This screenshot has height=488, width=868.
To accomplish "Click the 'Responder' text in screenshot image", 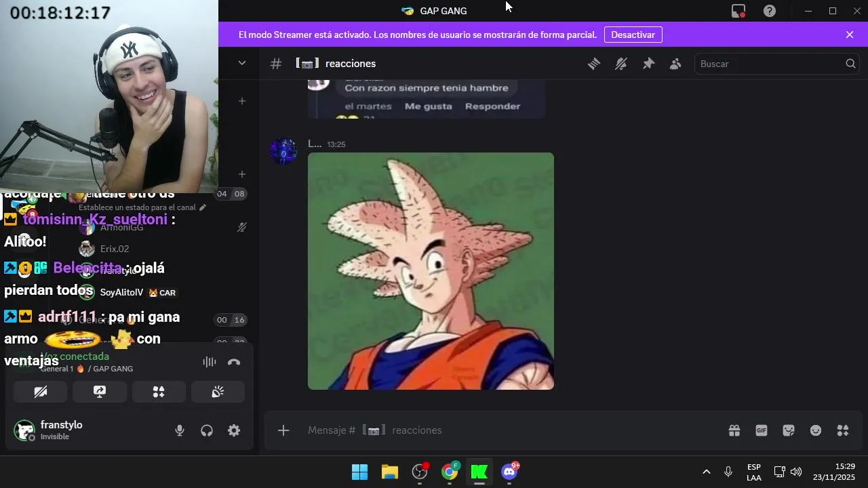I will point(493,106).
